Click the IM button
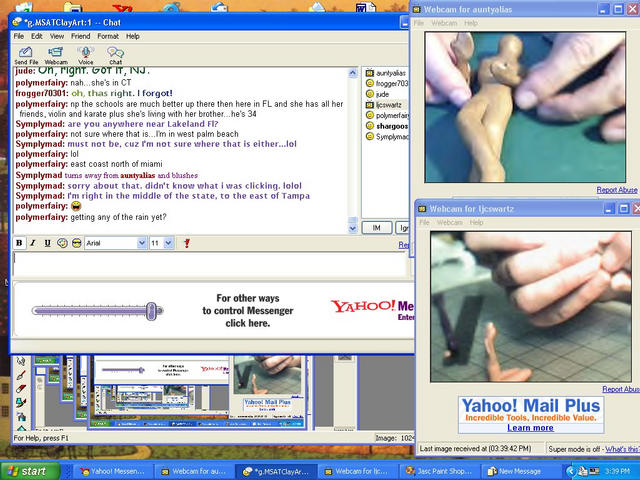The height and width of the screenshot is (480, 640). pyautogui.click(x=377, y=228)
